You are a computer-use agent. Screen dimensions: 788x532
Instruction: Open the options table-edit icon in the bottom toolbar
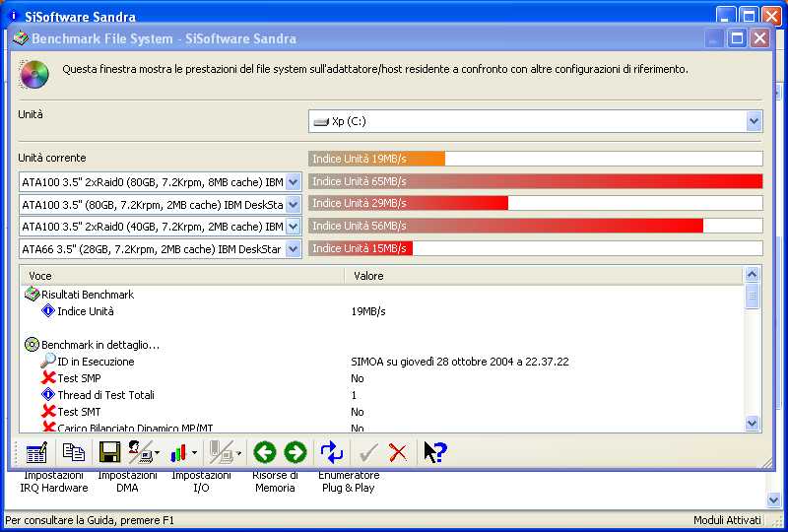click(x=36, y=452)
